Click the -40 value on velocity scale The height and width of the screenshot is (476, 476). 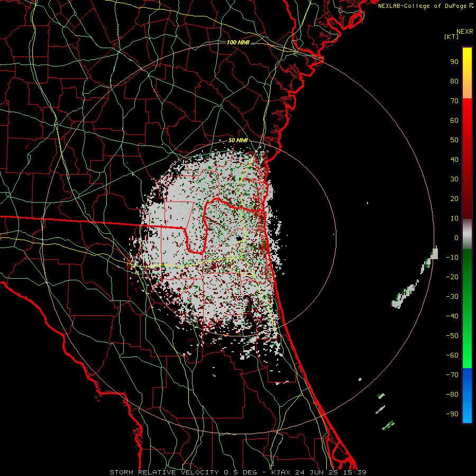click(452, 316)
